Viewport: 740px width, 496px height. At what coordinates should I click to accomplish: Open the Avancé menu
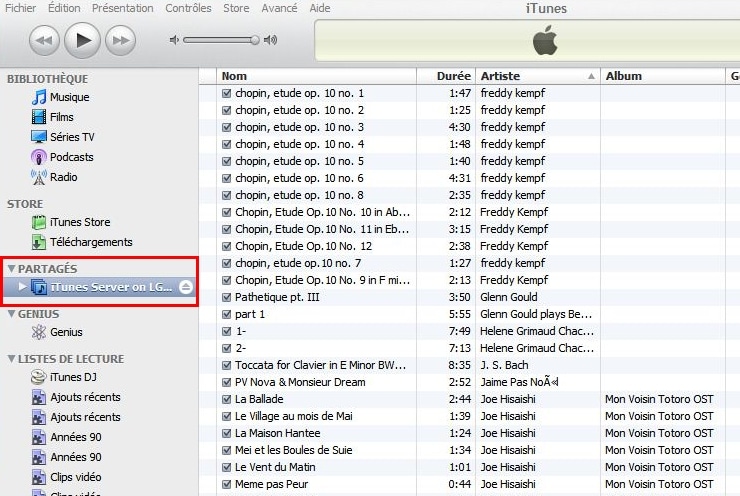pos(279,8)
